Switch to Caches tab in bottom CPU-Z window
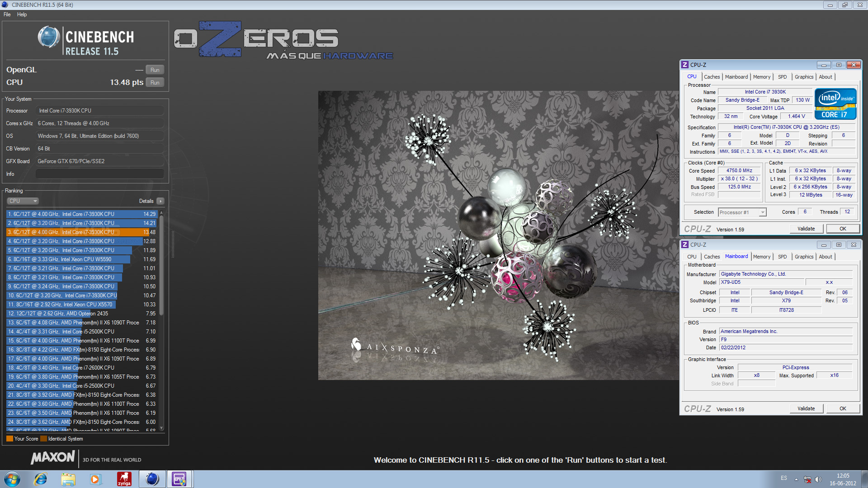 (712, 257)
